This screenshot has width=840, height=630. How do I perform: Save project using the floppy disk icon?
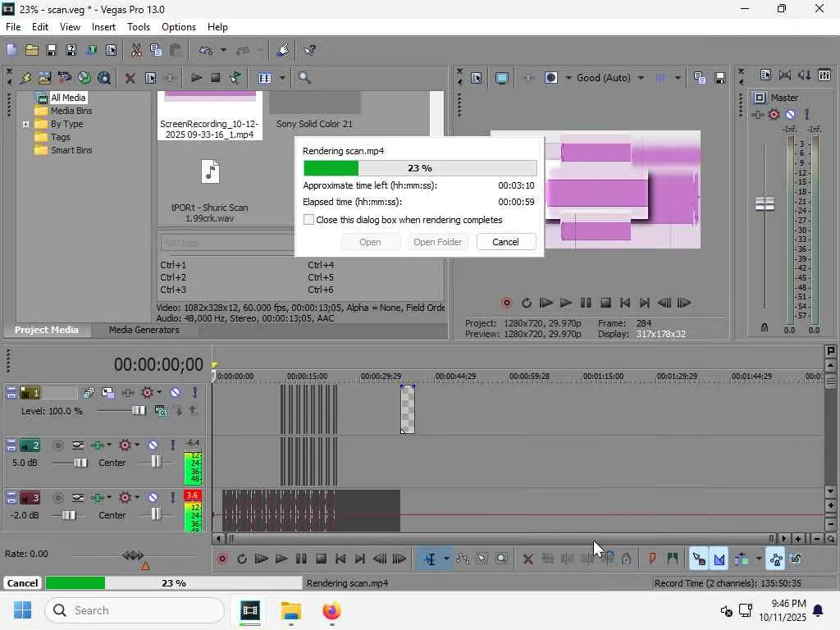click(52, 50)
